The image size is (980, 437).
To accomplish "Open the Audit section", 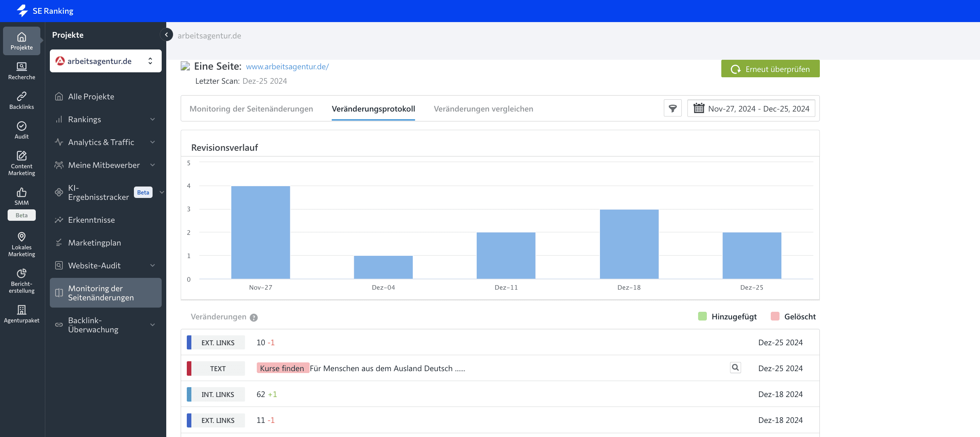I will tap(22, 131).
